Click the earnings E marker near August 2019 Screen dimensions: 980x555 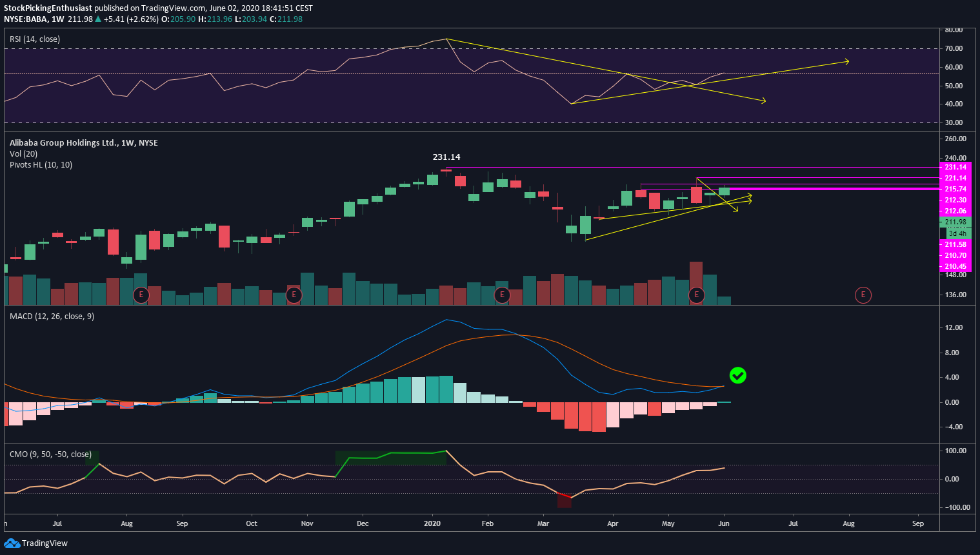click(x=141, y=295)
